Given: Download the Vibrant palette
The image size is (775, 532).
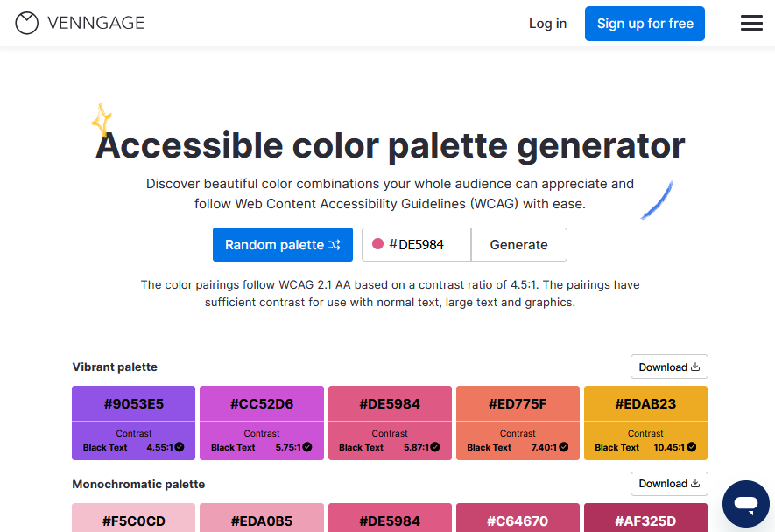Looking at the screenshot, I should (669, 367).
